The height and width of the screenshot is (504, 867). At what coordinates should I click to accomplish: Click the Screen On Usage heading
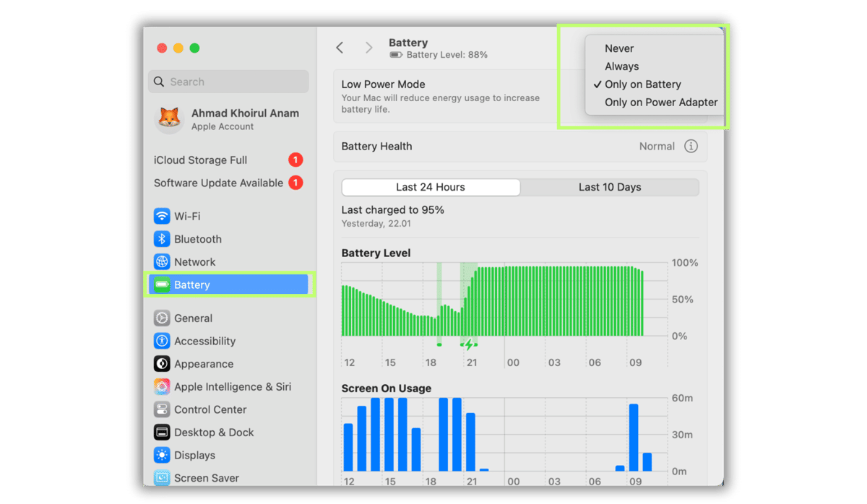[386, 388]
